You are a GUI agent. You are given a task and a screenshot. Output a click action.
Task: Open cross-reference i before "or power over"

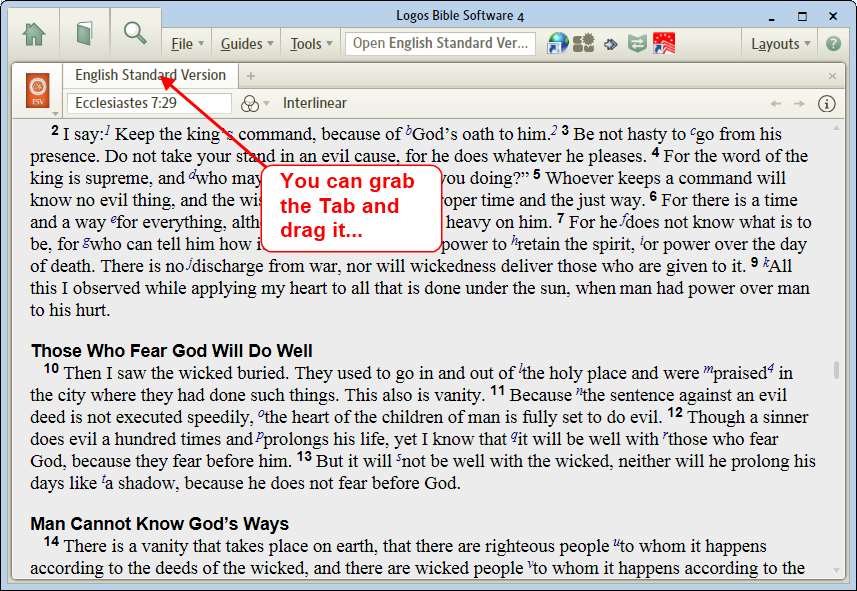[642, 240]
